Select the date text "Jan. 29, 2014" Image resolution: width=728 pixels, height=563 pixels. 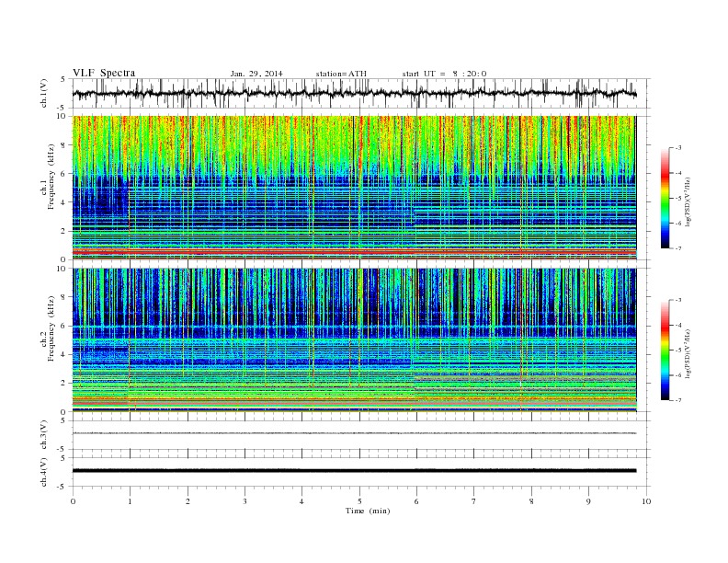pyautogui.click(x=256, y=74)
